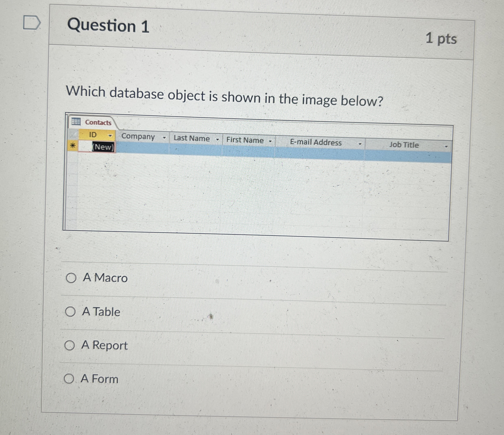This screenshot has height=435, width=504.
Task: Click the Company column header
Action: pyautogui.click(x=138, y=137)
